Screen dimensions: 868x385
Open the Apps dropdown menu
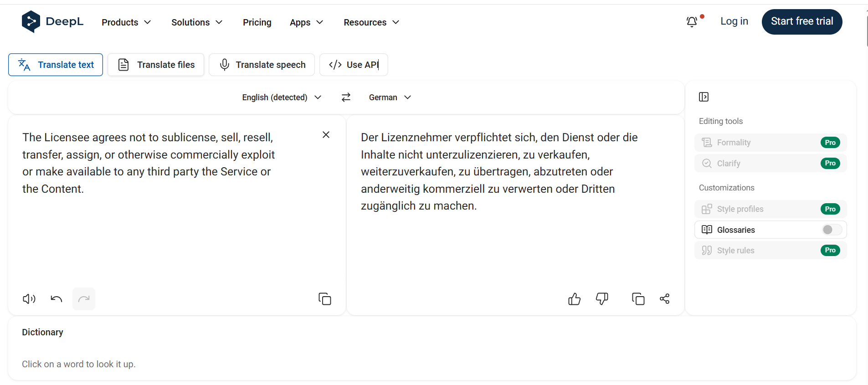coord(306,22)
